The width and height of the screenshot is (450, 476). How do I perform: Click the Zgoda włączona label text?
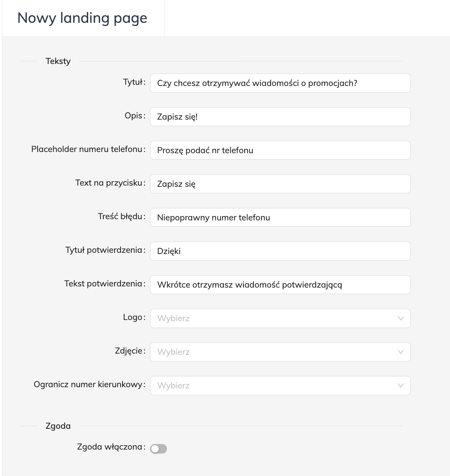tap(110, 447)
